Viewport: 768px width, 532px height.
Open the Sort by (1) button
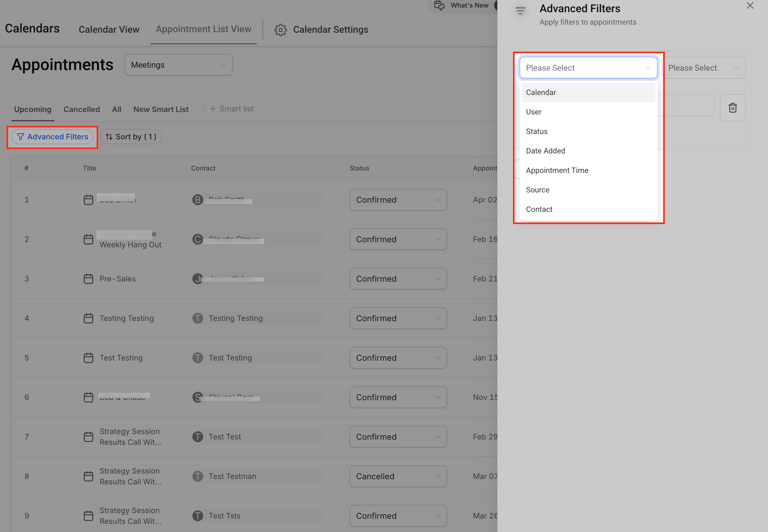pos(131,137)
